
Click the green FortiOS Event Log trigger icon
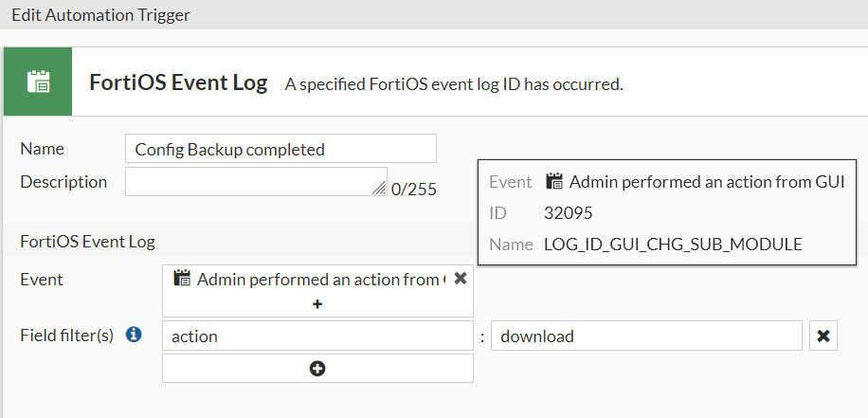pyautogui.click(x=39, y=82)
